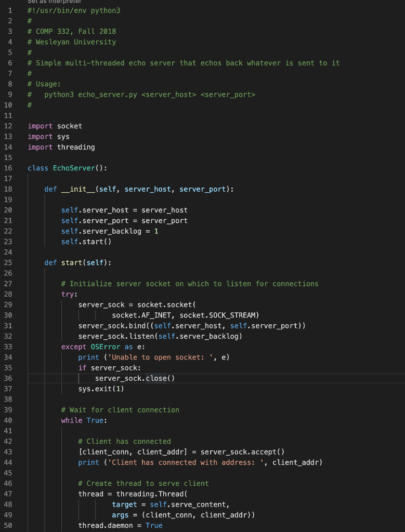The height and width of the screenshot is (532, 405).
Task: Click 'args = (client_conn, client_addr))' line
Action: tap(184, 515)
